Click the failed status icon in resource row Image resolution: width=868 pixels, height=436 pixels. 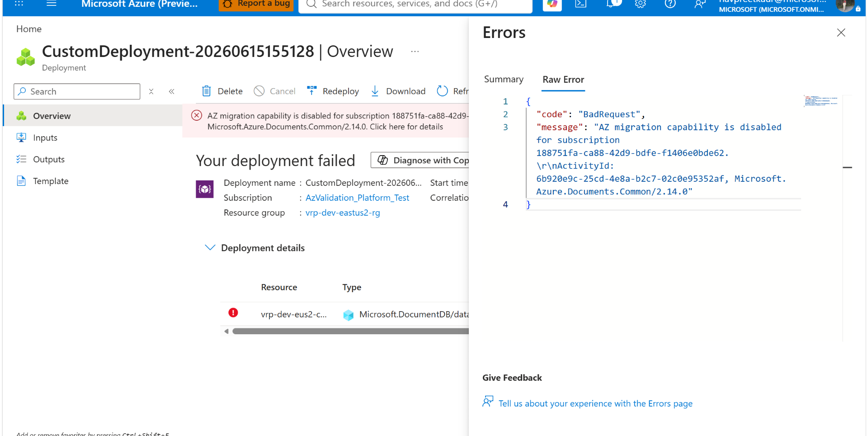233,313
